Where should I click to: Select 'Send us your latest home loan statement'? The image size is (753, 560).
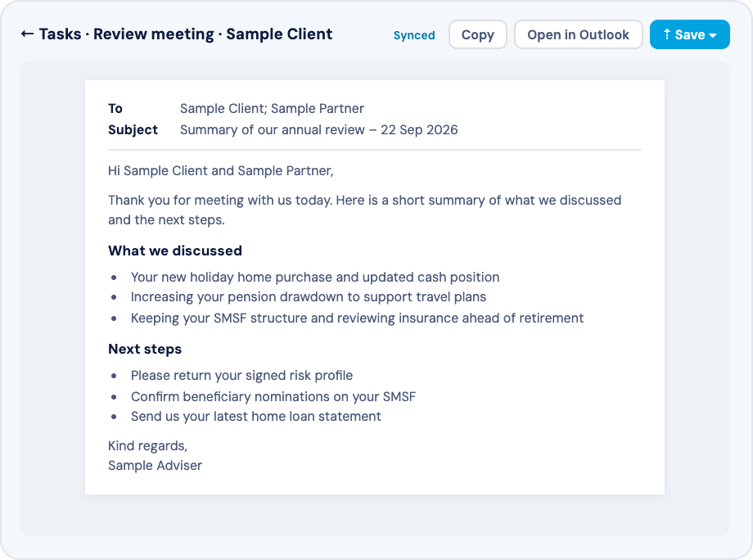[x=256, y=417]
